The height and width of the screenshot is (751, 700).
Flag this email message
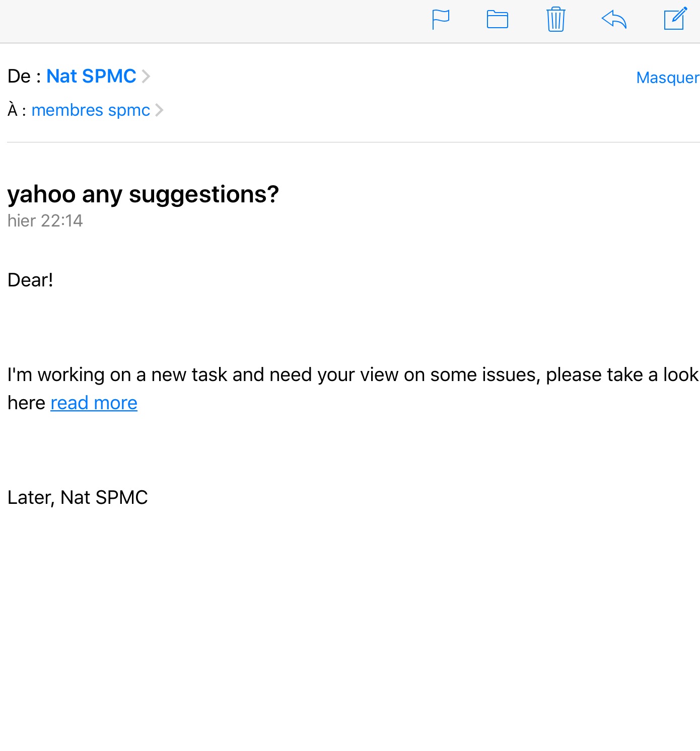(x=441, y=20)
